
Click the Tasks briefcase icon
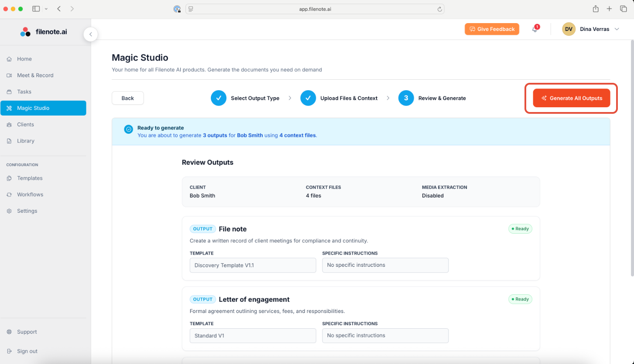click(x=9, y=92)
